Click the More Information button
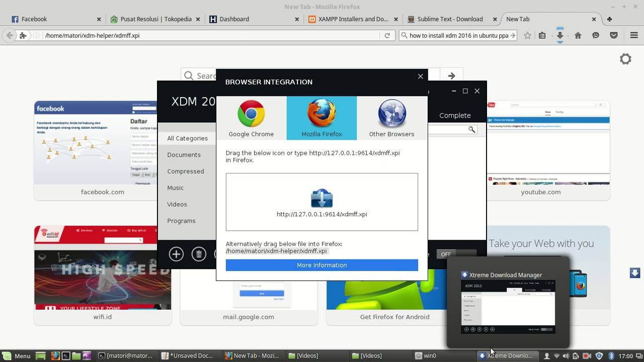The width and height of the screenshot is (644, 362). coord(321,265)
